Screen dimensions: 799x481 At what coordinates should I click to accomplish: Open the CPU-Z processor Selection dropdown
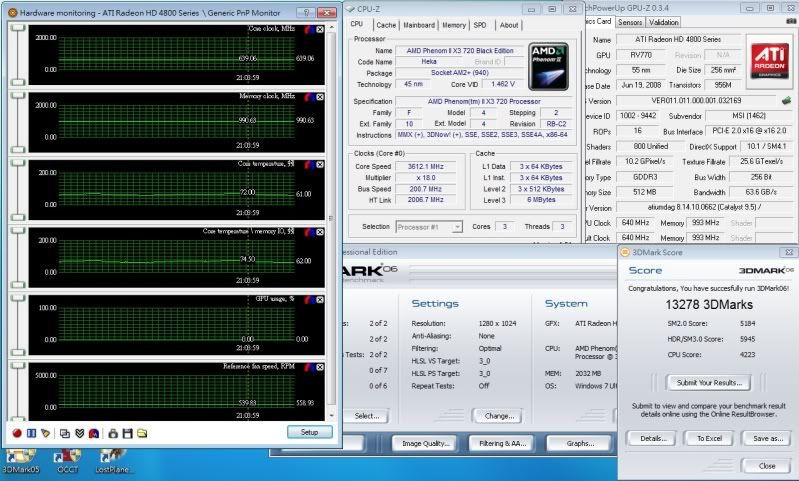(428, 227)
